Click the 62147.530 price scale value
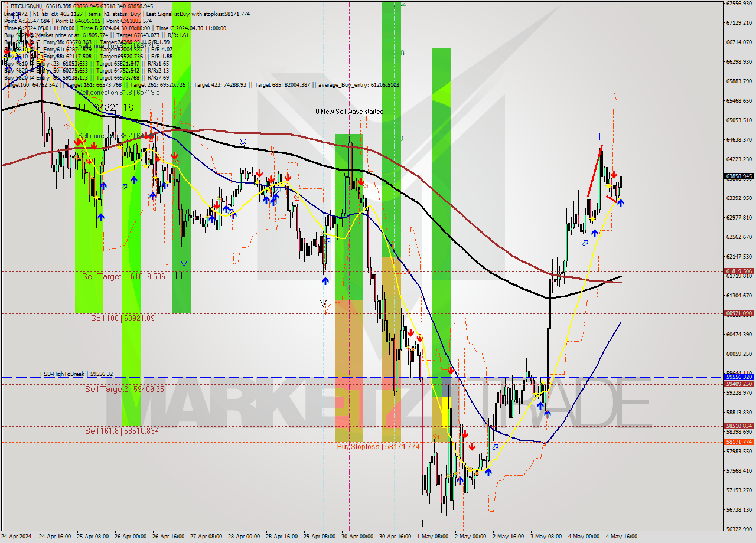This screenshot has height=543, width=756. click(739, 256)
